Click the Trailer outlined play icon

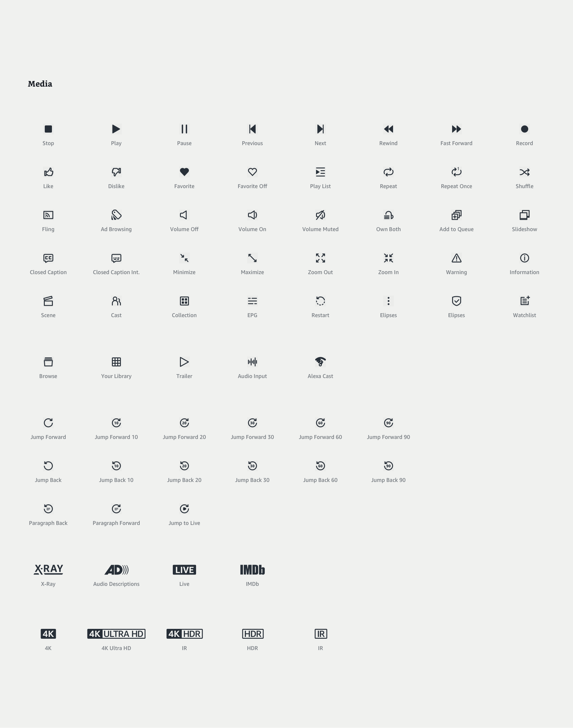(x=184, y=362)
